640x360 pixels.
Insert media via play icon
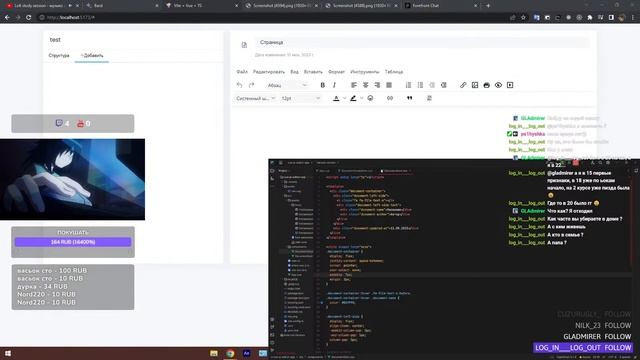[x=510, y=85]
